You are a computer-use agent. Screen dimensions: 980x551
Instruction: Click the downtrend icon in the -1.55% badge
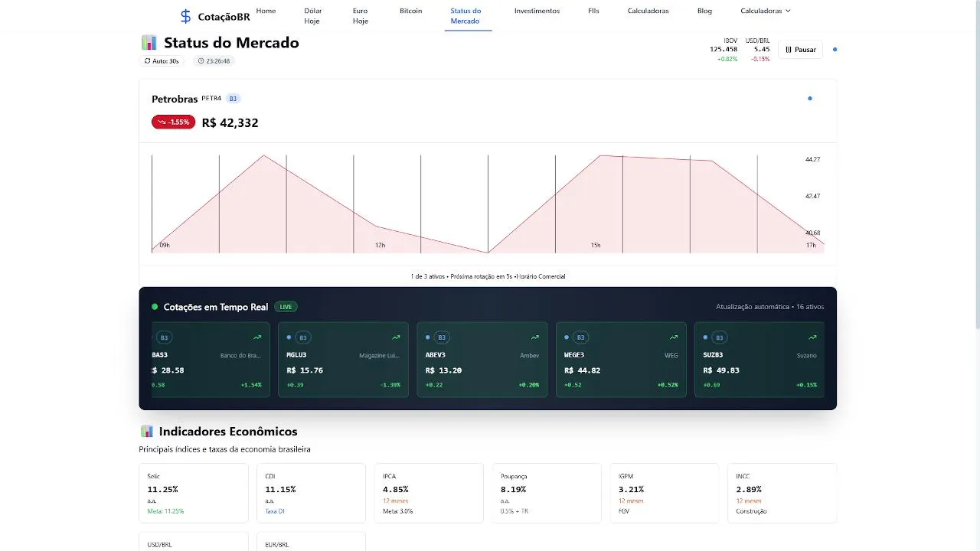[162, 122]
